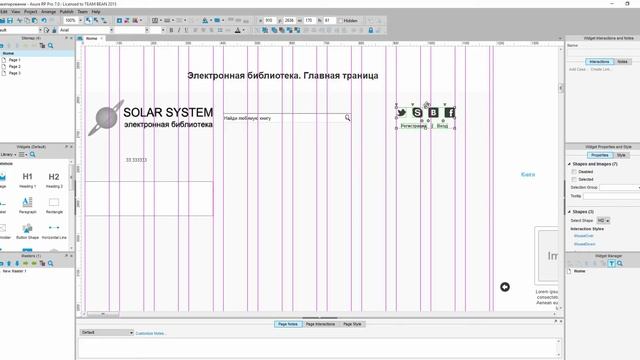Select the Button Shape widget
Viewport: 640px width, 360px height.
point(27,231)
